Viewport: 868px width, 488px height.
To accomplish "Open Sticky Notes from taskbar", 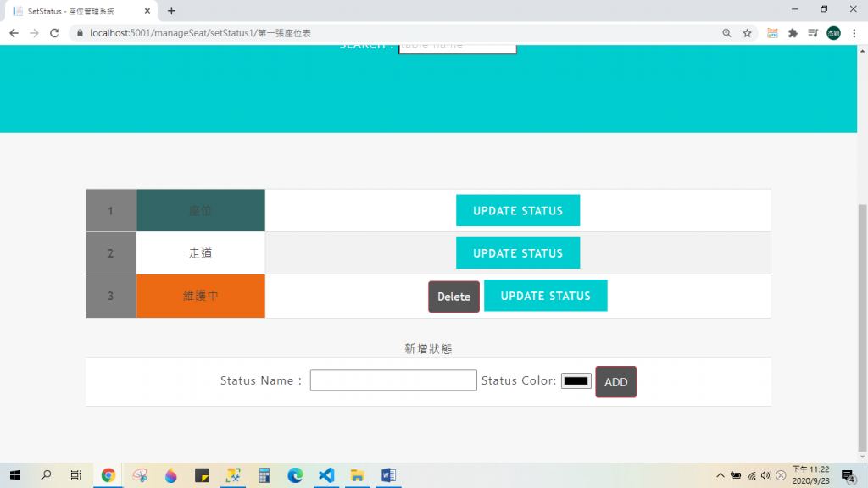I will pyautogui.click(x=202, y=475).
